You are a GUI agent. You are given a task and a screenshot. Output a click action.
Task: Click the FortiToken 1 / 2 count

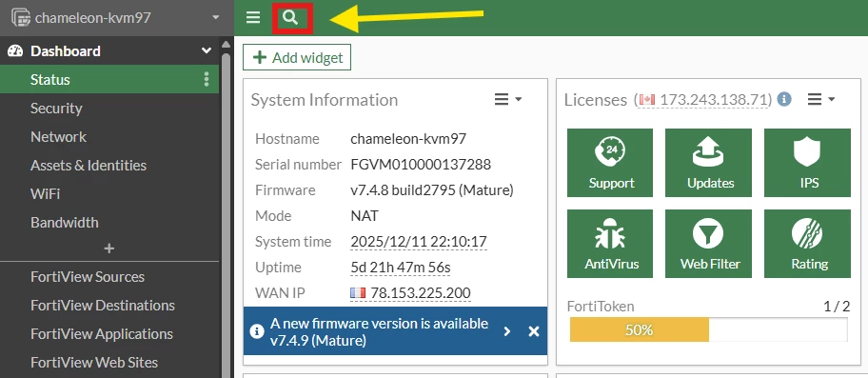coord(837,306)
